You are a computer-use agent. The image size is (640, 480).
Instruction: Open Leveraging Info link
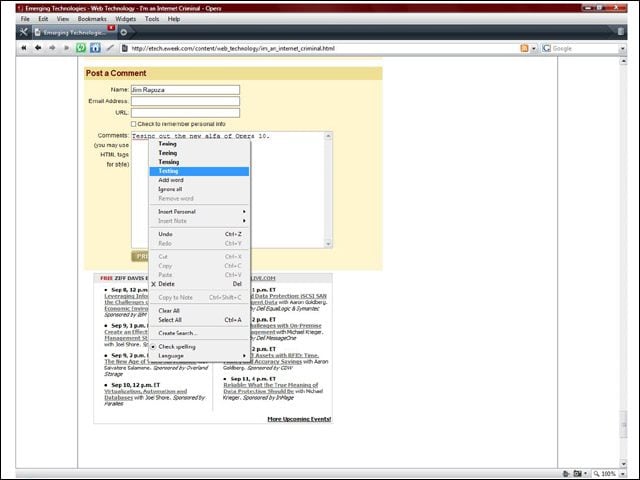point(127,302)
